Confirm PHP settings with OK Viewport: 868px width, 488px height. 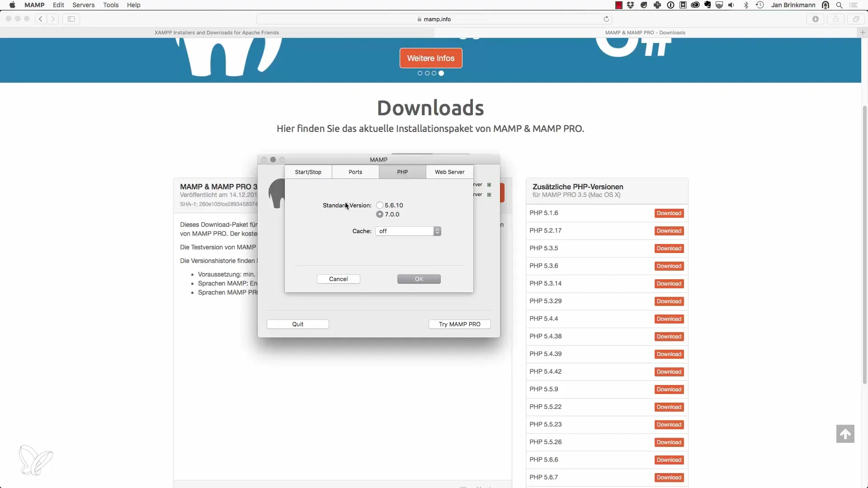(419, 279)
